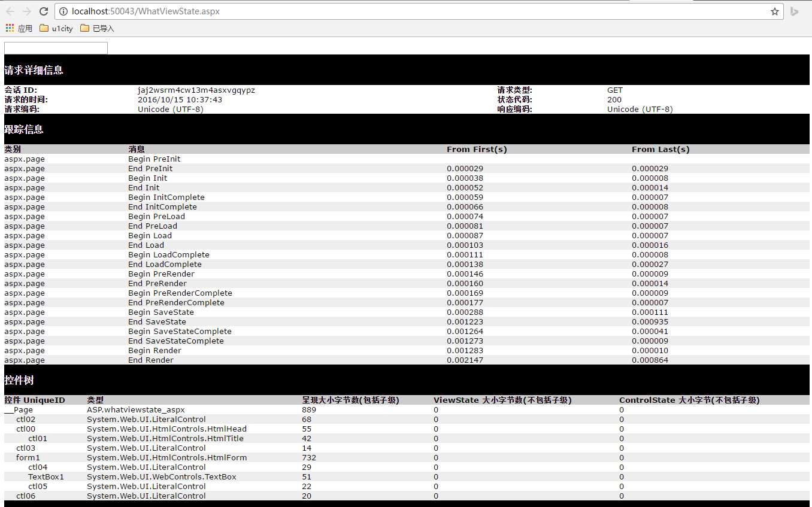The height and width of the screenshot is (507, 812).
Task: Select the End PreRenderComplete trace message
Action: click(176, 302)
